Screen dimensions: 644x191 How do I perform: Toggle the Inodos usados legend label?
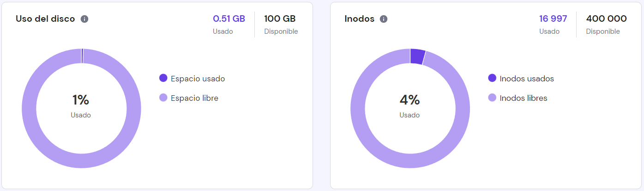[527, 79]
